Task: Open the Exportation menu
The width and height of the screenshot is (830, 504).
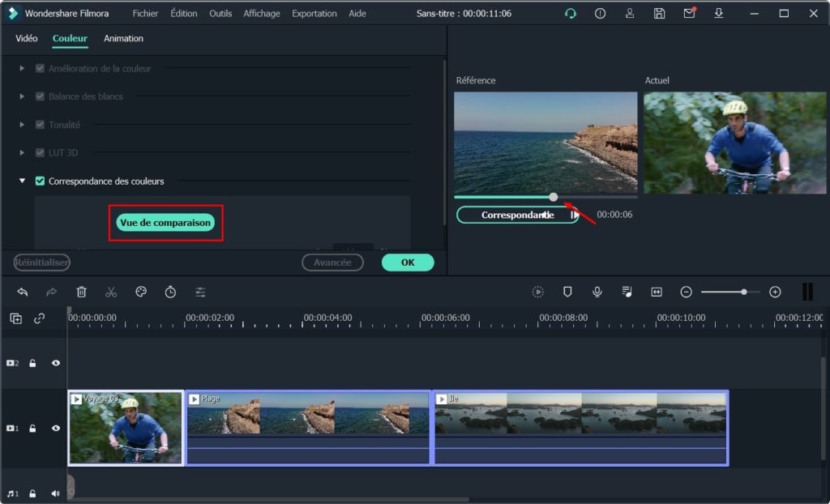Action: [x=314, y=14]
